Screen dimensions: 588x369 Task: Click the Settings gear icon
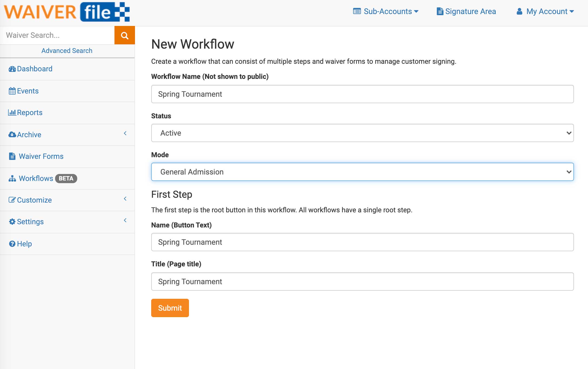point(12,222)
